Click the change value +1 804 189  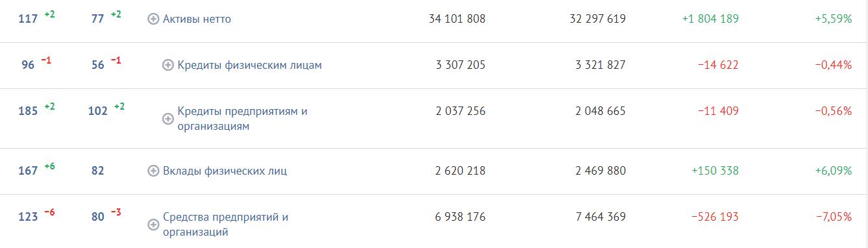[710, 19]
